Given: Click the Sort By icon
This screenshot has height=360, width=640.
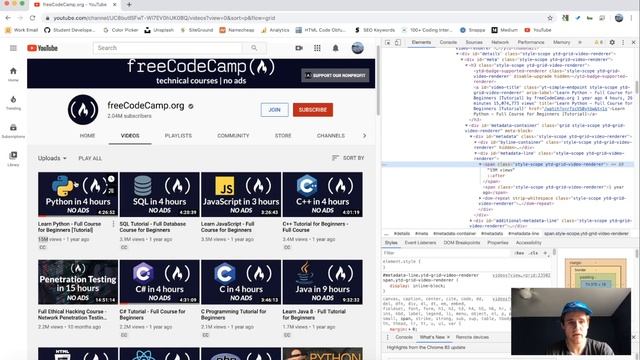Looking at the screenshot, I should [x=335, y=158].
